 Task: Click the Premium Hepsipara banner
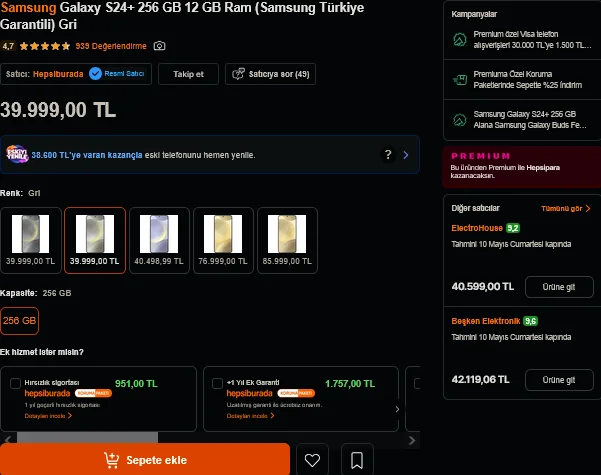tap(522, 167)
